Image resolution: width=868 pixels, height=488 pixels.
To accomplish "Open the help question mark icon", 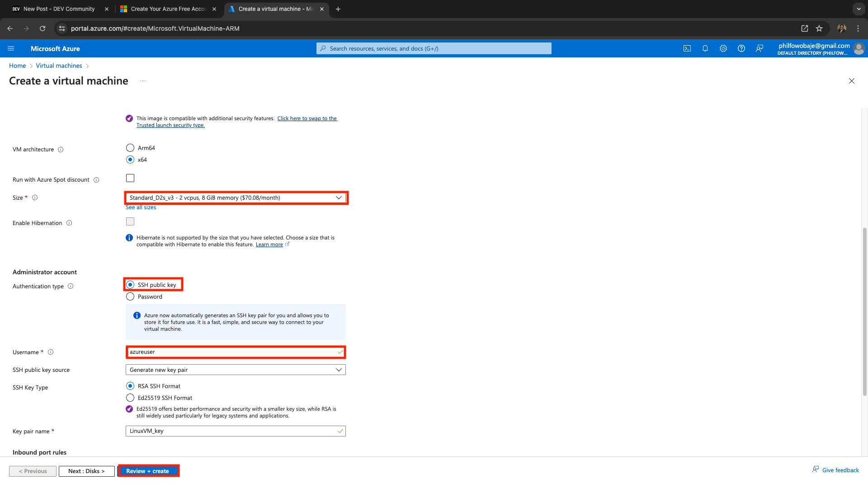I will click(x=741, y=48).
